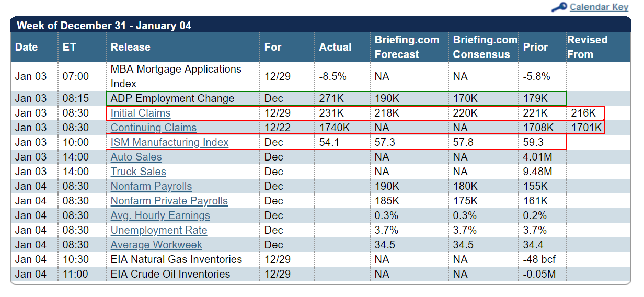644x297 pixels.
Task: Open the Initial Claims release link
Action: click(141, 113)
